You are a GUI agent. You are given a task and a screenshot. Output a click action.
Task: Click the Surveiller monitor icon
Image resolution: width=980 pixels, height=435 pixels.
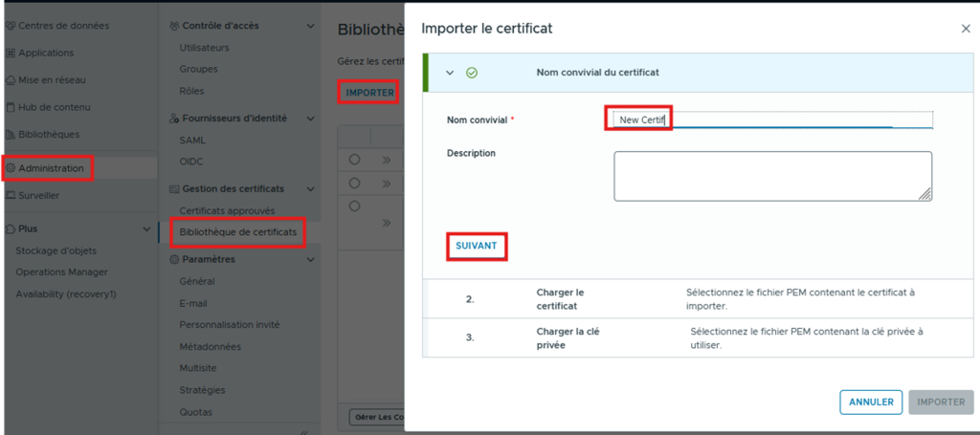point(11,195)
